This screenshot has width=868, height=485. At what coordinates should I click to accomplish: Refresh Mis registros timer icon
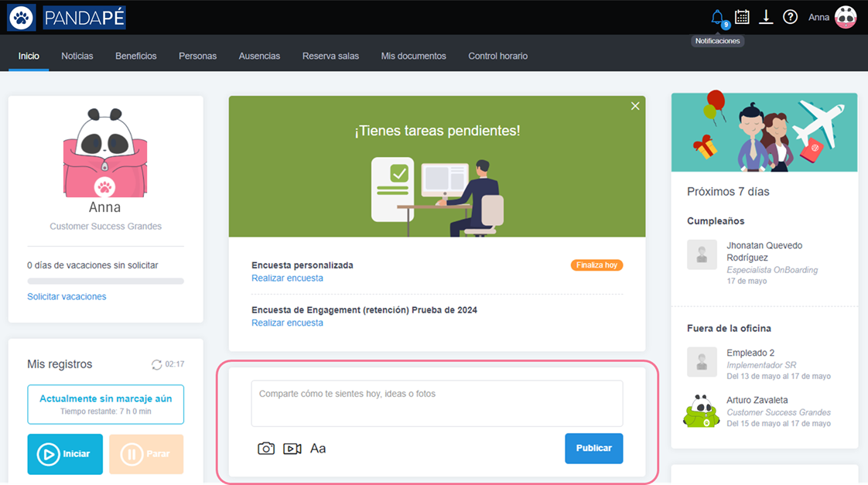tap(157, 364)
